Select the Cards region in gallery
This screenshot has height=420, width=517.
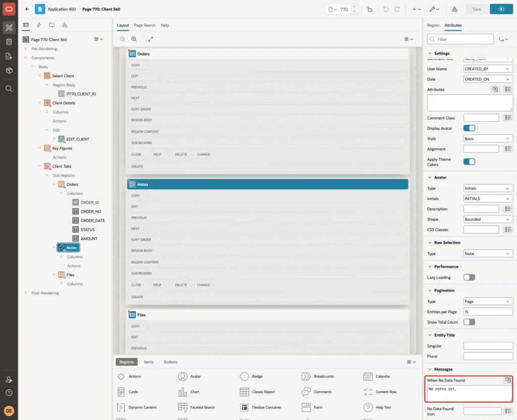coord(128,392)
